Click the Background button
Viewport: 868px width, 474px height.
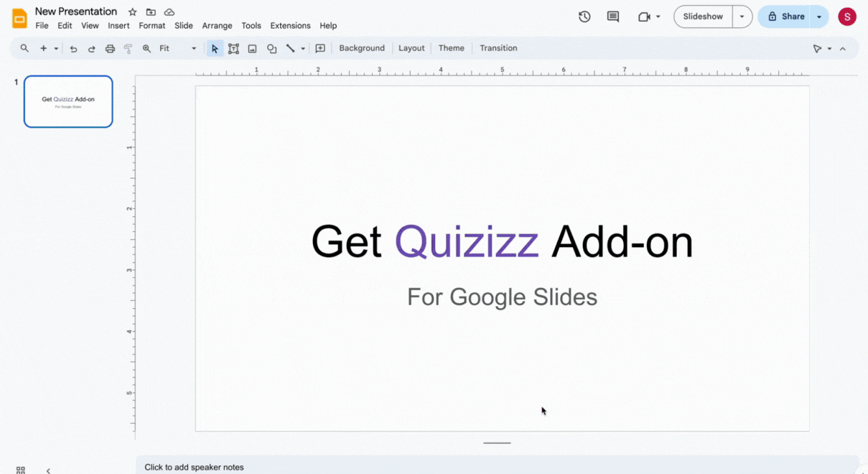(362, 48)
